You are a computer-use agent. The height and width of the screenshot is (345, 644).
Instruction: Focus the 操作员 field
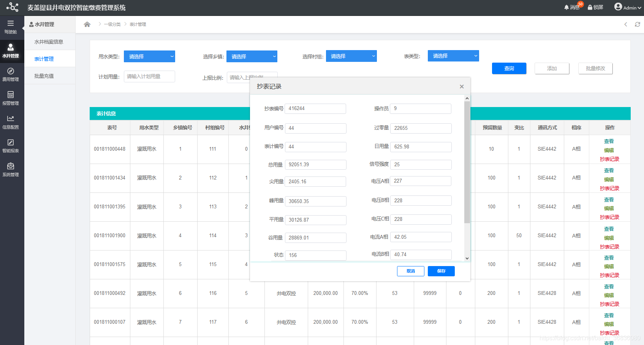(421, 109)
